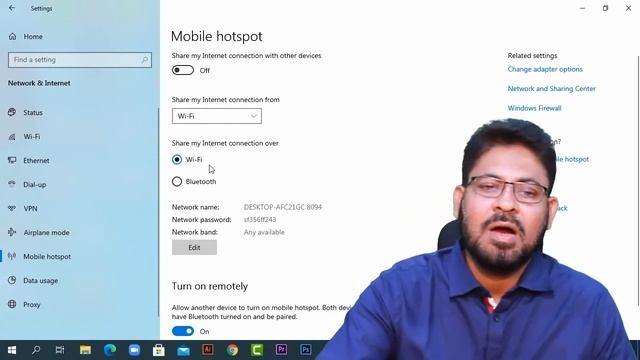Open Zoom from the taskbar
640x360 pixels.
134,350
